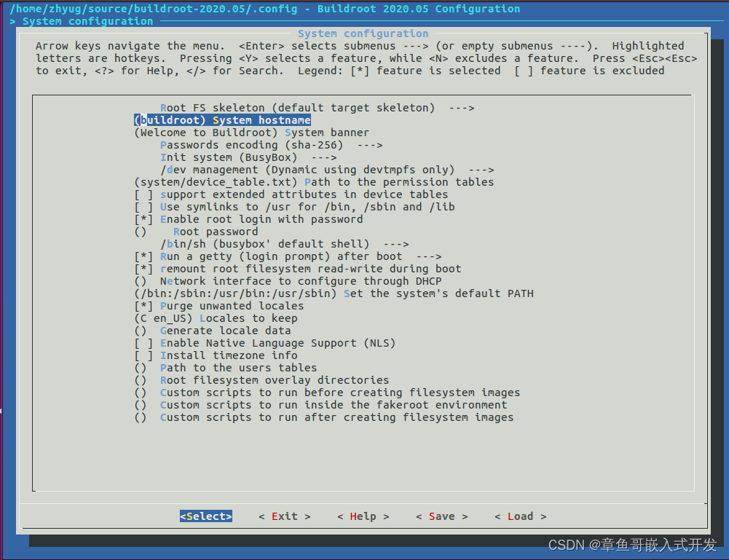Open Passwords encoding (sha-256) submenu
Image resolution: width=729 pixels, height=560 pixels.
click(x=272, y=145)
